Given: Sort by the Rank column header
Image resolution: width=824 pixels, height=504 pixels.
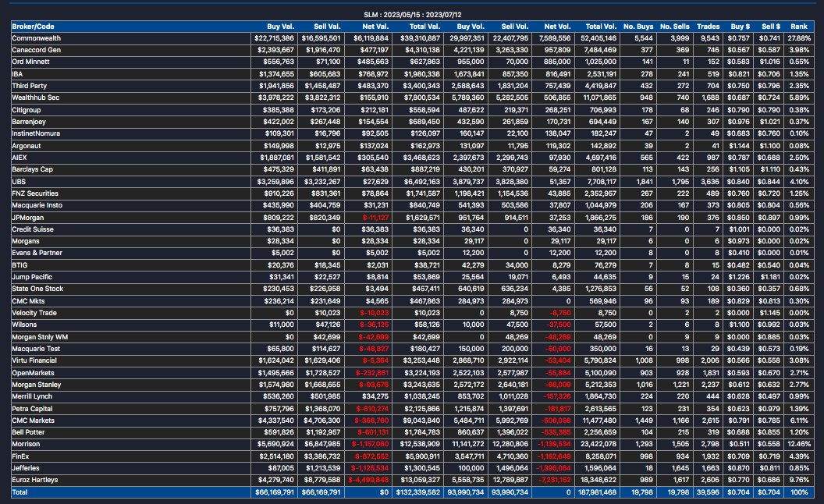Looking at the screenshot, I should 799,27.
